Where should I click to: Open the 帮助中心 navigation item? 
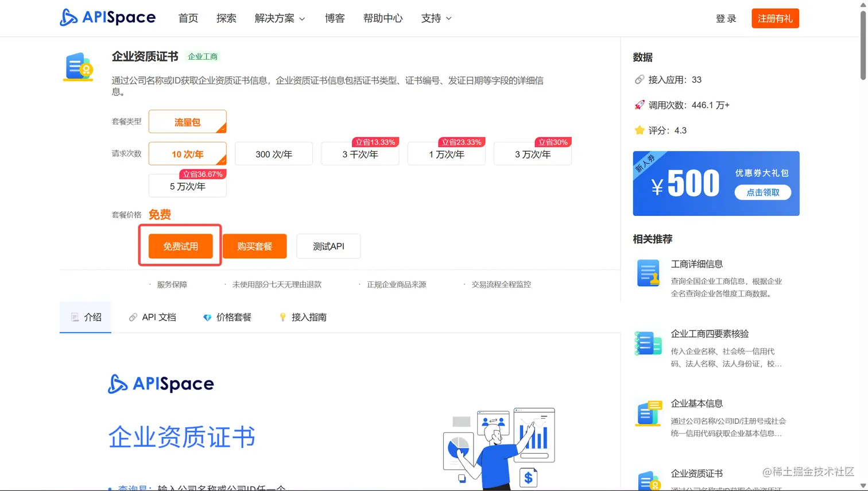coord(383,18)
